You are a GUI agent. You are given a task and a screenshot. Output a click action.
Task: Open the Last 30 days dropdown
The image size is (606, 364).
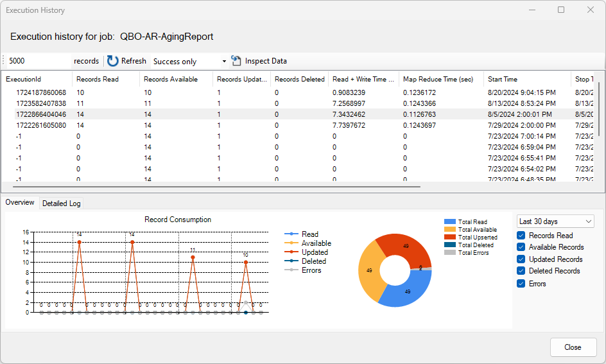[555, 221]
